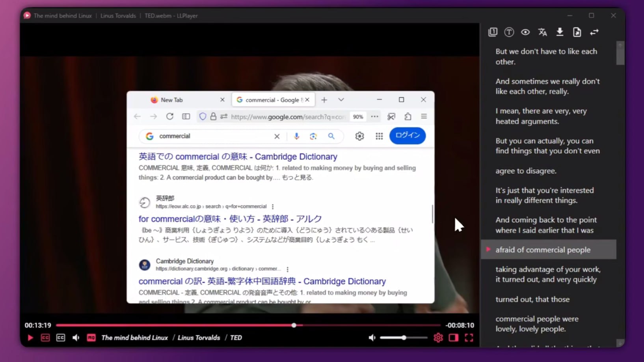This screenshot has height=362, width=644.
Task: Click the blue ログイン login button
Action: click(x=407, y=135)
